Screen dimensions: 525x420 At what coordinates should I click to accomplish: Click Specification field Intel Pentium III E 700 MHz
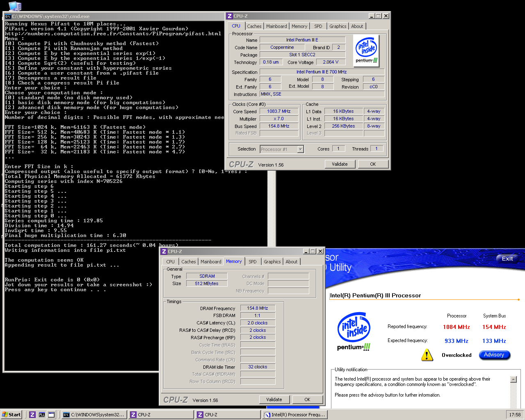322,72
